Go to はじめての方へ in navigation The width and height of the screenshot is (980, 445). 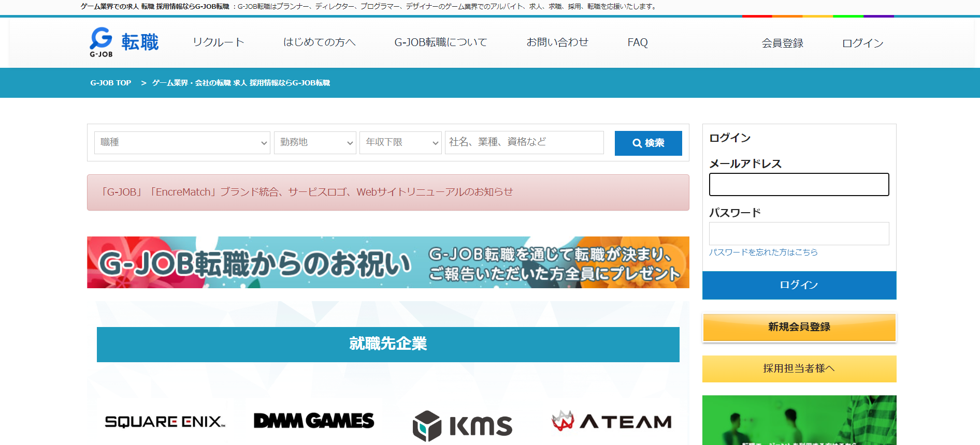[319, 42]
